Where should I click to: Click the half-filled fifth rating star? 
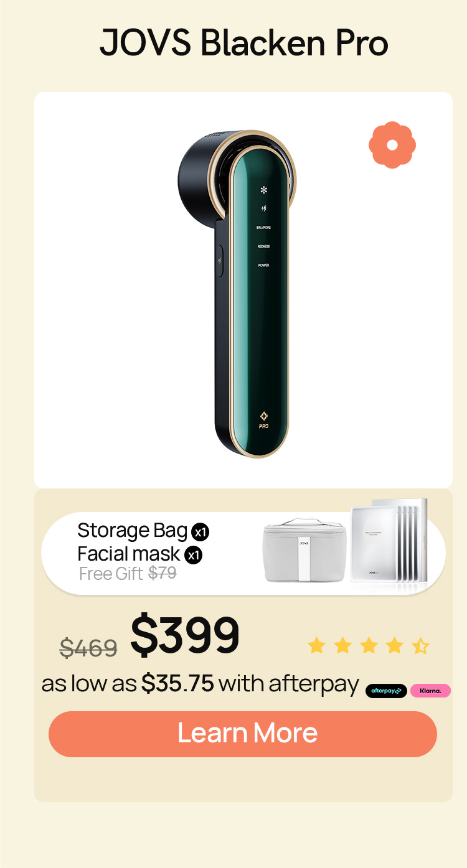(420, 646)
